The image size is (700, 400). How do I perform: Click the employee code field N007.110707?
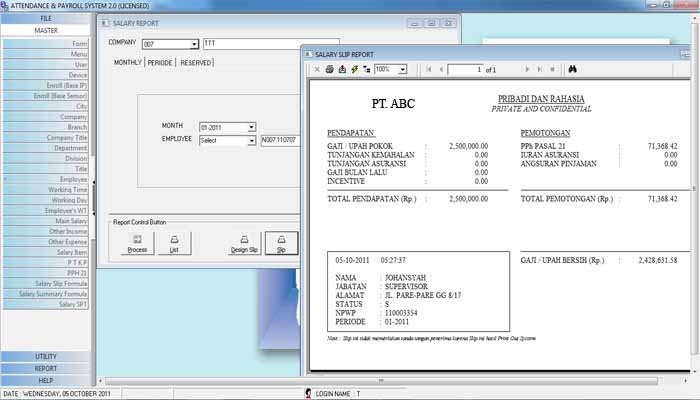coord(280,140)
